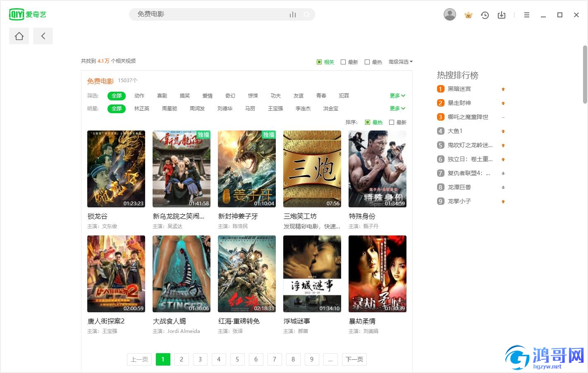The height and width of the screenshot is (373, 588).
Task: Select 全部 in the 明星 row
Action: (x=117, y=109)
